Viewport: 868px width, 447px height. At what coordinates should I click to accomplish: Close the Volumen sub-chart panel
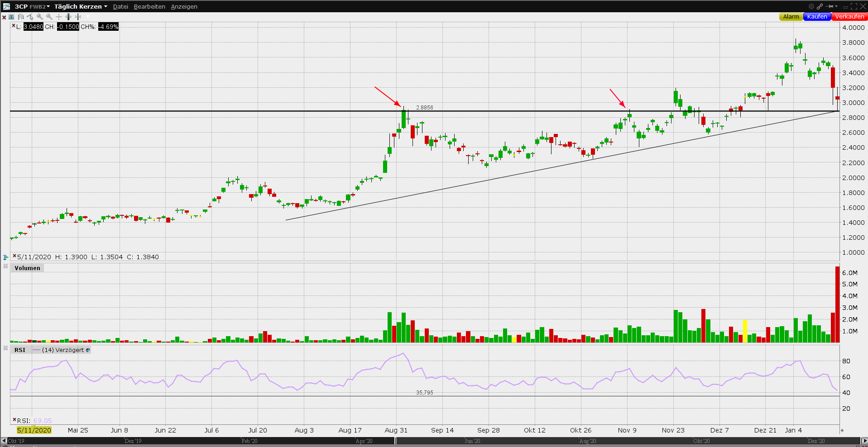pyautogui.click(x=5, y=266)
